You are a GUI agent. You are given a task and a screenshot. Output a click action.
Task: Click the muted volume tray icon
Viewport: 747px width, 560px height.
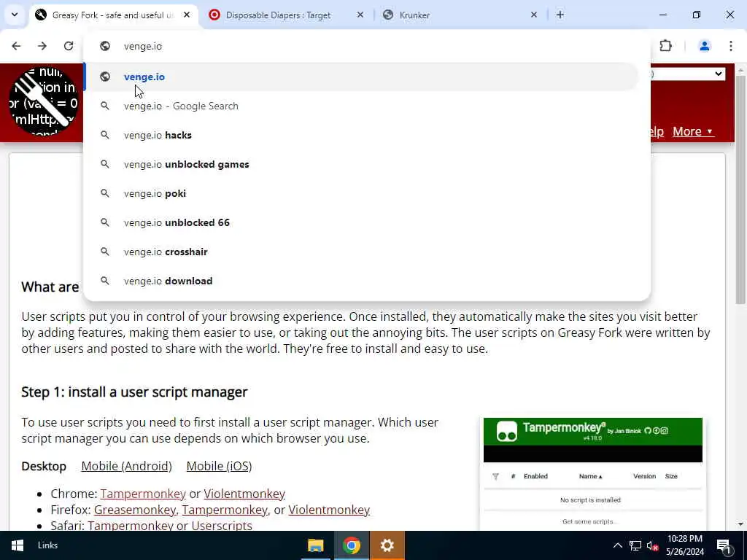click(x=652, y=546)
